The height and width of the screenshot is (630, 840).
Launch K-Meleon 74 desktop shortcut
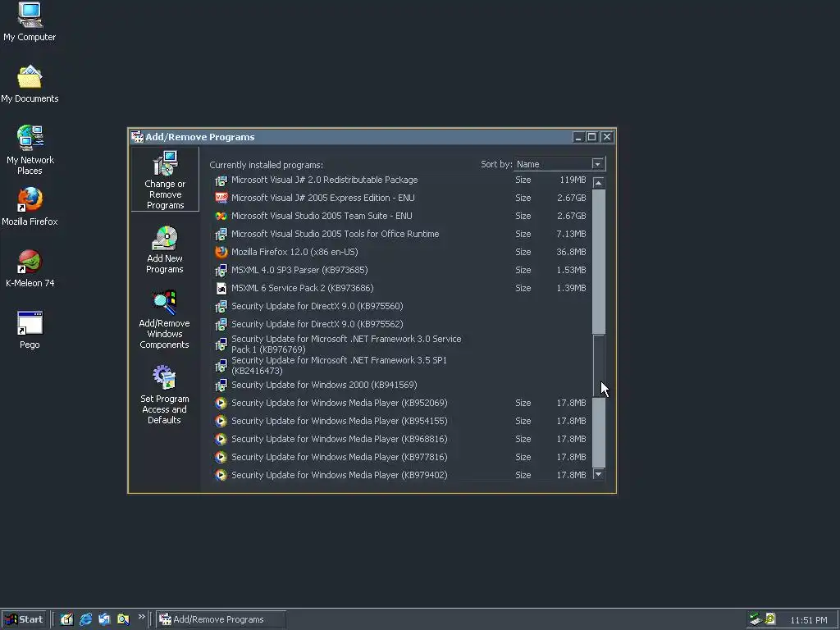(30, 268)
